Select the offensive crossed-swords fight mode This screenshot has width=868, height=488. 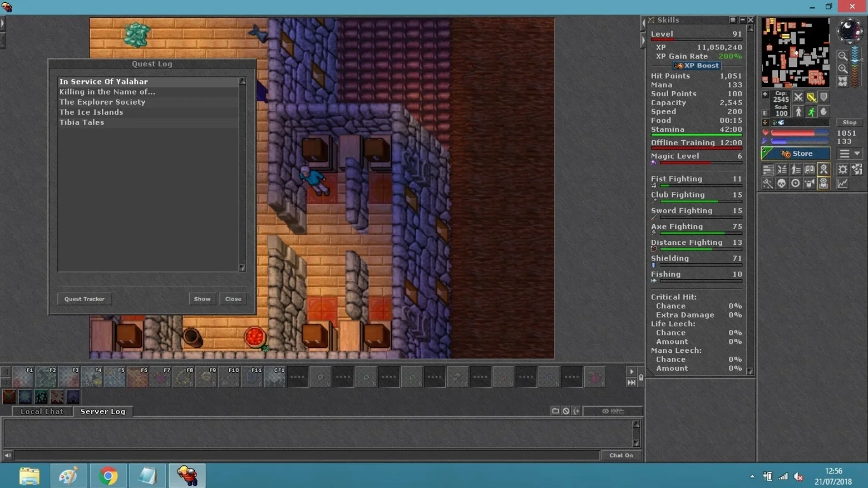pyautogui.click(x=798, y=97)
